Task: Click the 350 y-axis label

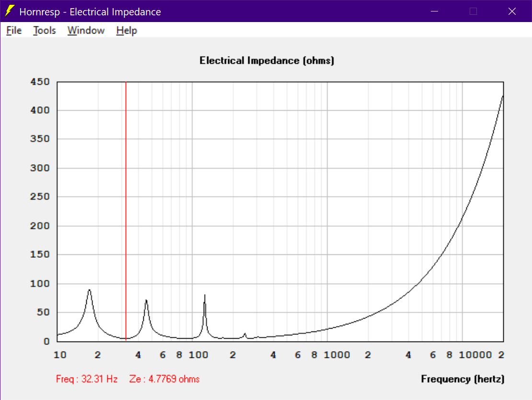Action: pos(40,138)
